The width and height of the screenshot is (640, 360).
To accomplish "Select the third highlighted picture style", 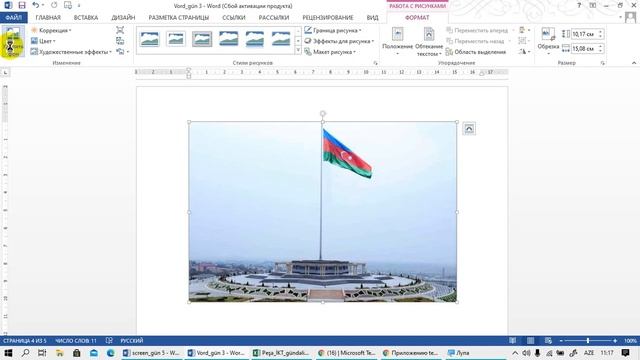I will click(202, 39).
